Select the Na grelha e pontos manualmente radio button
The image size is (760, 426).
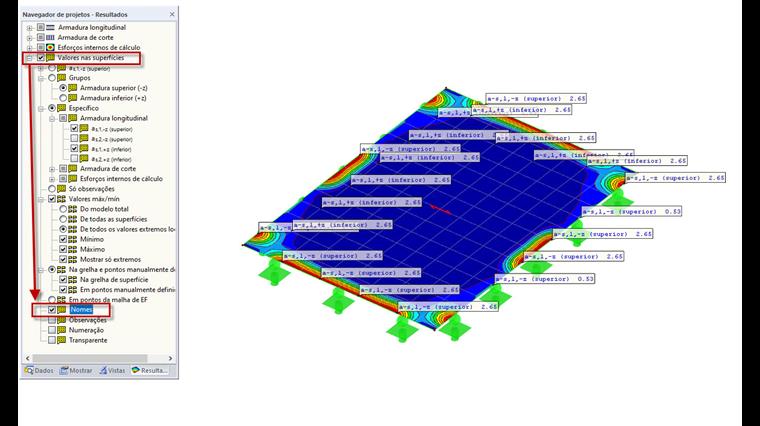coord(52,269)
